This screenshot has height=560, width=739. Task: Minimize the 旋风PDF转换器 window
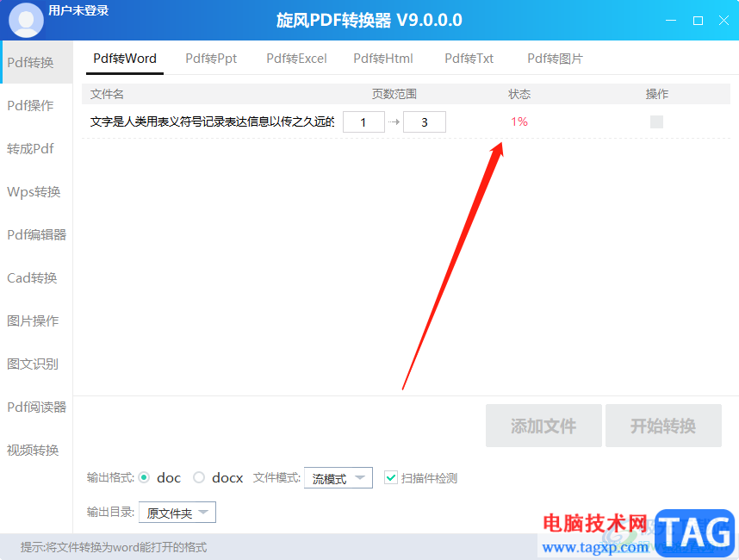pos(671,21)
